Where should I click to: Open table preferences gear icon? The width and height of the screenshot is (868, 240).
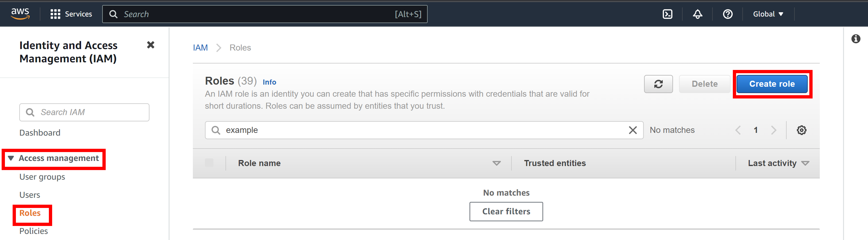pos(801,130)
